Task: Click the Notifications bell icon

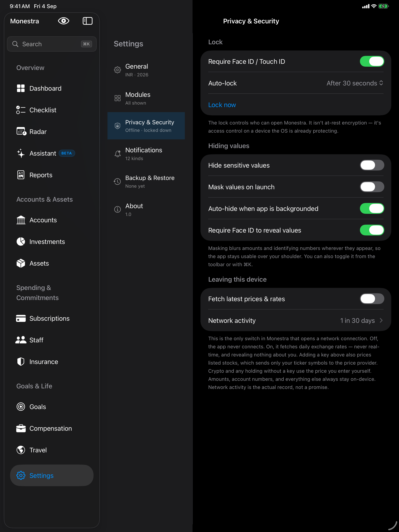Action: [x=117, y=154]
